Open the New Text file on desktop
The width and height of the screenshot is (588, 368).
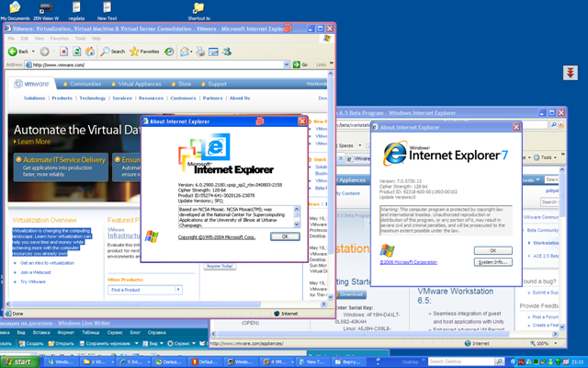tap(107, 10)
